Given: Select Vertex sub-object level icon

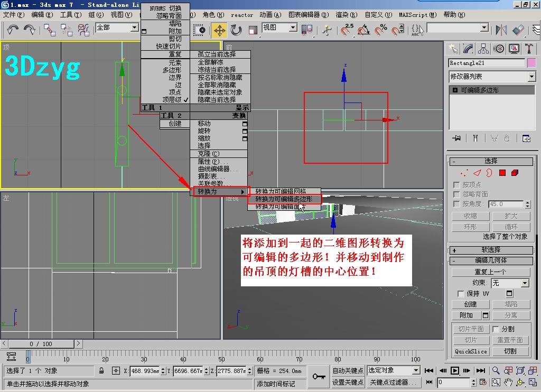Looking at the screenshot, I should click(x=464, y=173).
